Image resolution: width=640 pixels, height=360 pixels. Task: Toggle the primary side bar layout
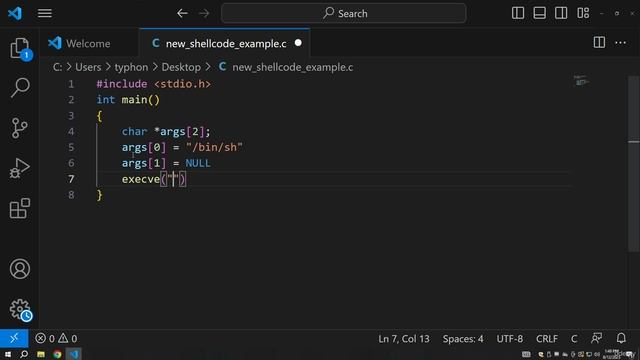click(x=518, y=13)
